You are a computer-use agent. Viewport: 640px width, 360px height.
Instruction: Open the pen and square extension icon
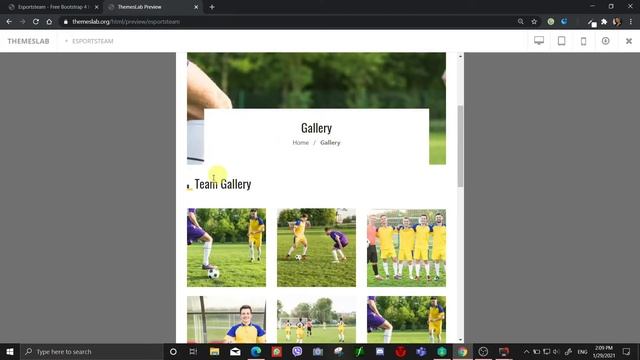pyautogui.click(x=592, y=22)
